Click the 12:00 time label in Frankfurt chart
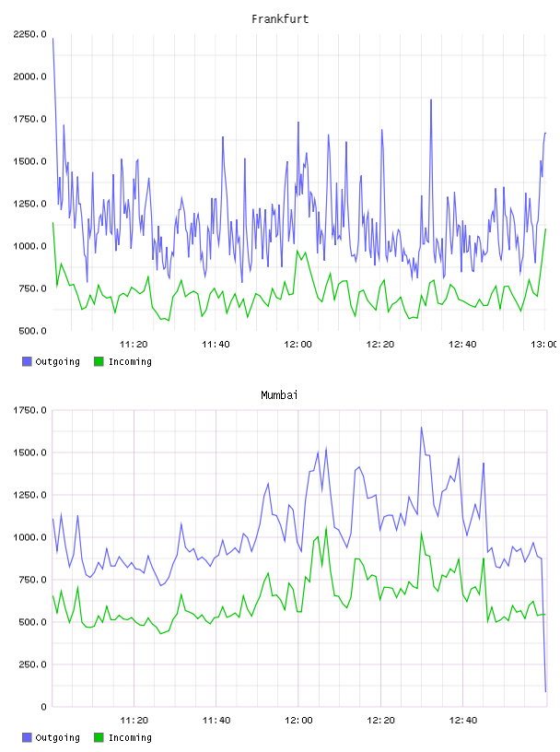 tap(297, 345)
